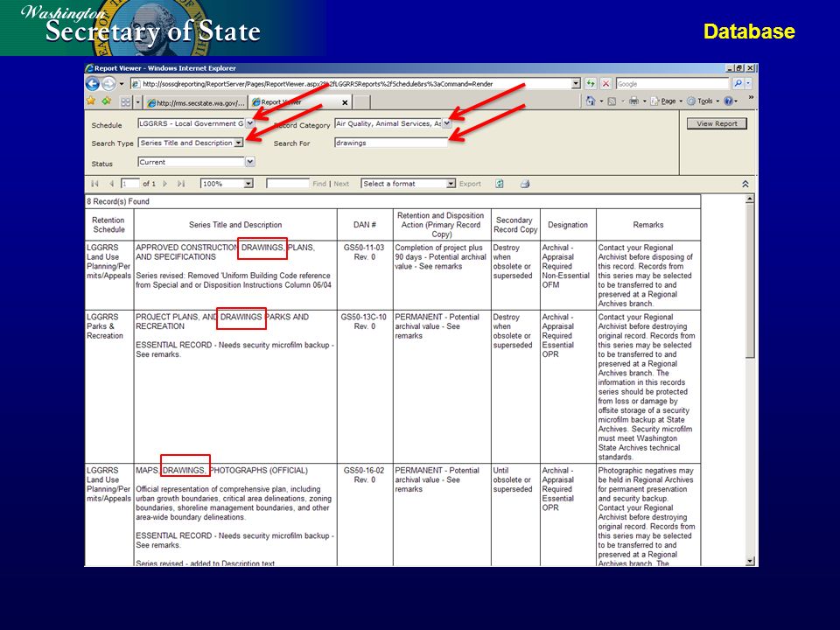Click the Search For field containing drawings
This screenshot has height=630, width=840.
point(391,143)
